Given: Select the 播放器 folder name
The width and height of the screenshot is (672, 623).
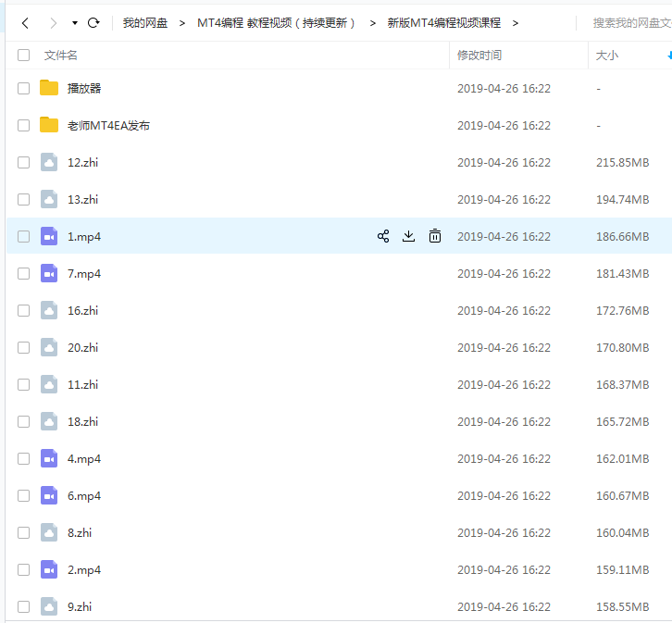Looking at the screenshot, I should (84, 88).
